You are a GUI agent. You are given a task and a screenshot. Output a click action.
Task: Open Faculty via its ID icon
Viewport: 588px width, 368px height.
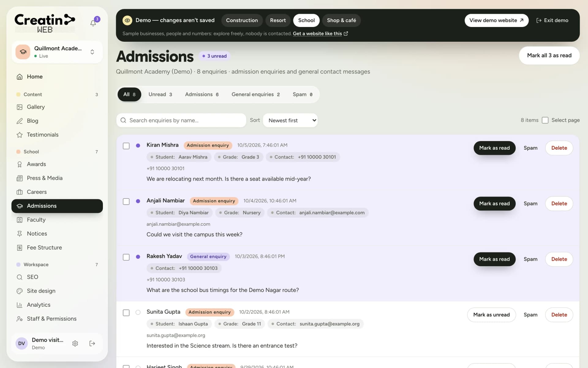[x=20, y=220]
